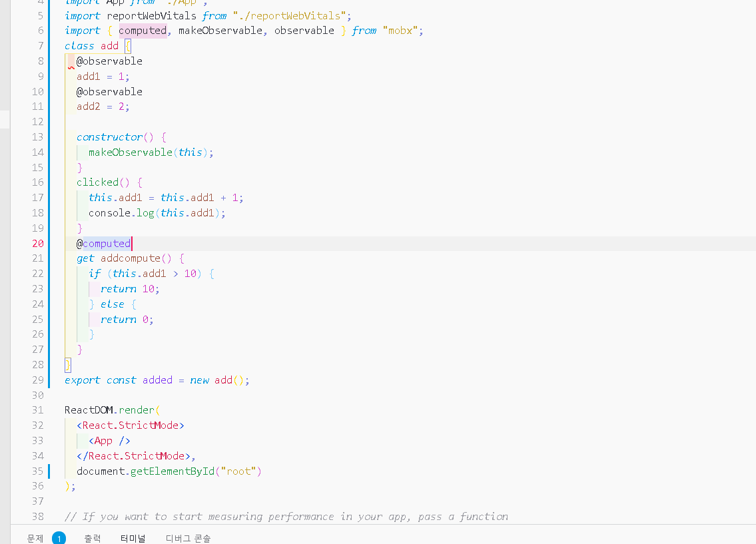Click "<React.StrictMode>" opening tag

point(130,425)
